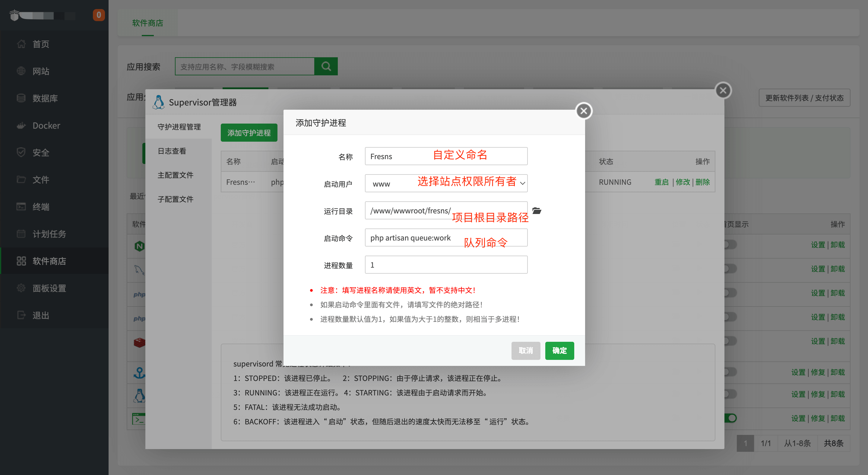Delete the Fresns process
The width and height of the screenshot is (868, 475).
(x=702, y=182)
